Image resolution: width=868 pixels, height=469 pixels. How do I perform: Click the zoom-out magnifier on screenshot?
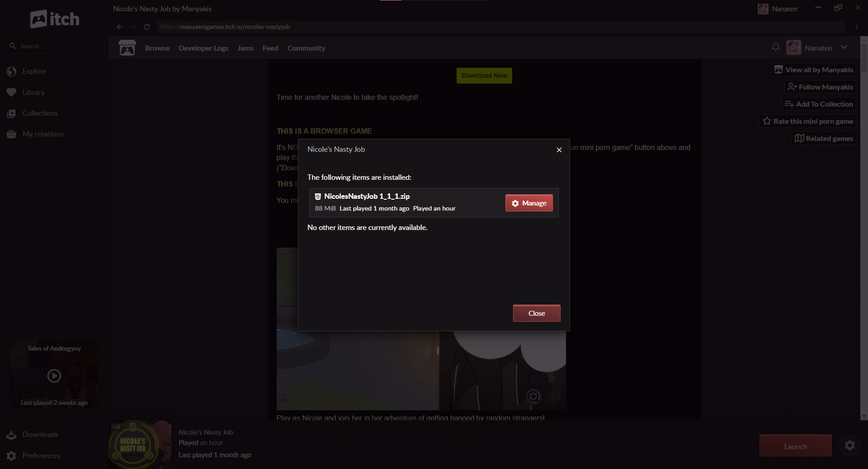[552, 397]
